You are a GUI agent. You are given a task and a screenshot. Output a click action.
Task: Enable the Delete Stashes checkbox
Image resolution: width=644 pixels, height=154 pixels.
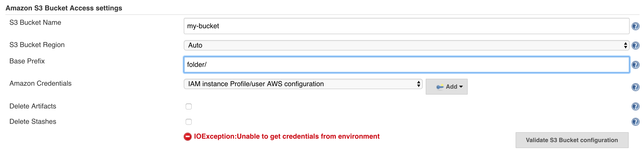(x=188, y=122)
